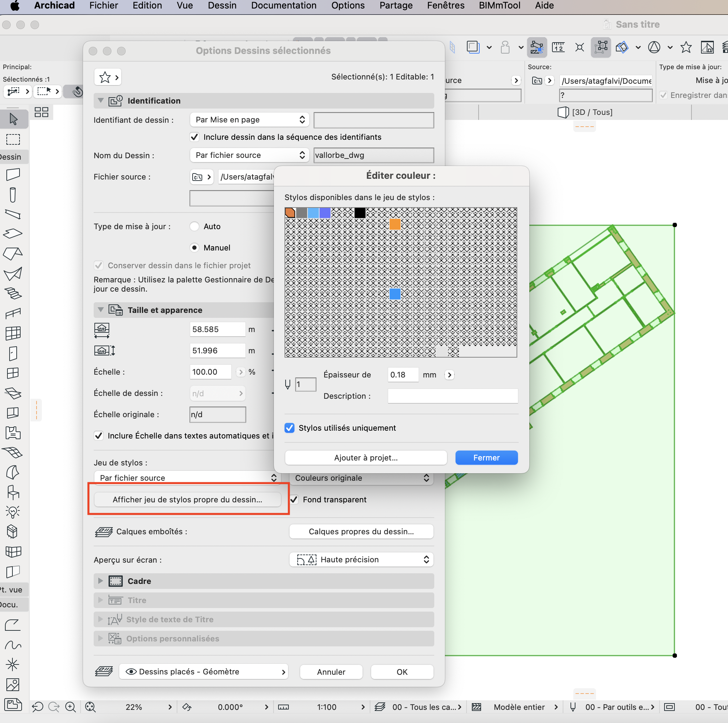Screen dimensions: 728x723
Task: Select the Zone tool icon
Action: 13,432
